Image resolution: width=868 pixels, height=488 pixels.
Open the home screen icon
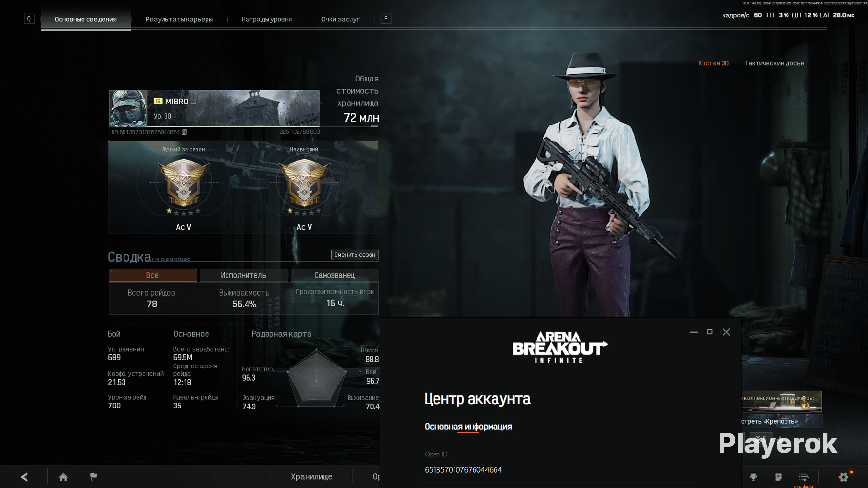click(63, 477)
